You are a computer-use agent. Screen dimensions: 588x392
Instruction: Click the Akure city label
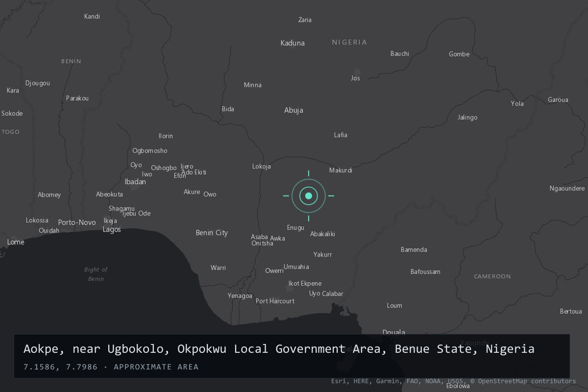coord(192,192)
